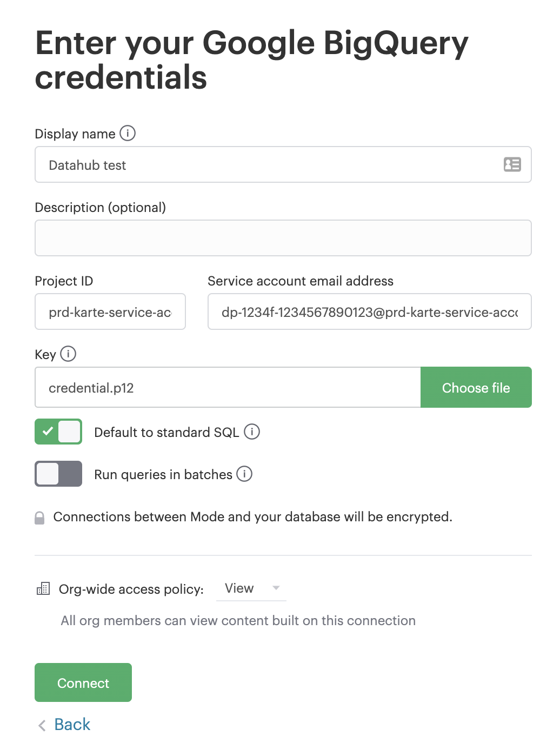Click the credential.p12 key file field
The width and height of the screenshot is (560, 756).
(228, 387)
